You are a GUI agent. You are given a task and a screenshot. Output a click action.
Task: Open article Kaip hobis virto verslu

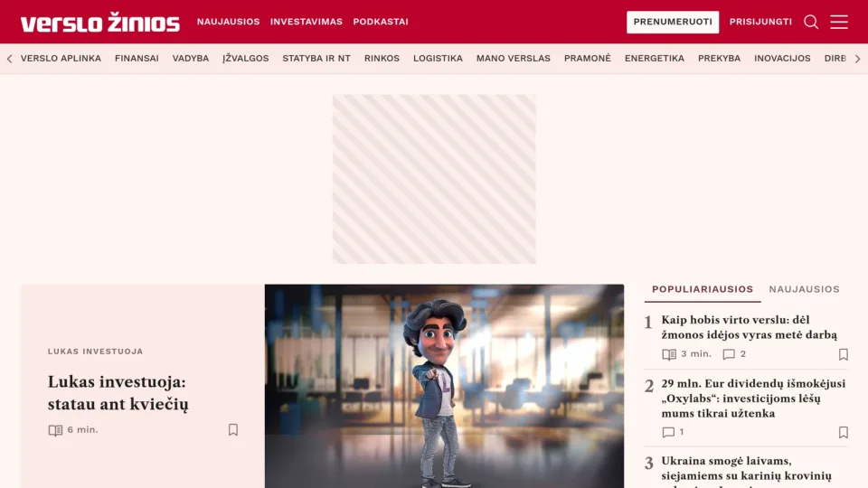coord(749,327)
